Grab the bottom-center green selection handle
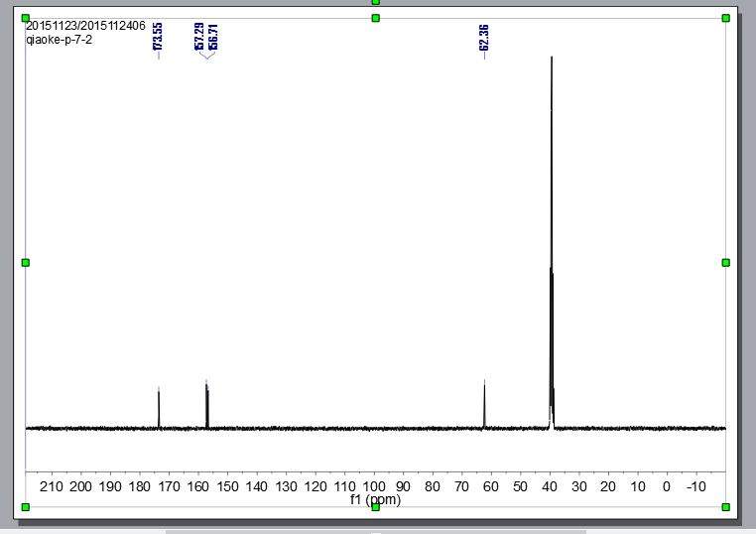 click(376, 507)
